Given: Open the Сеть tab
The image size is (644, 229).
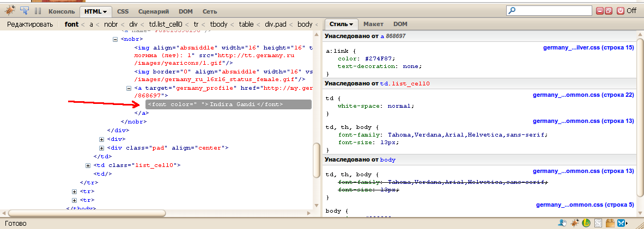Looking at the screenshot, I should 209,11.
